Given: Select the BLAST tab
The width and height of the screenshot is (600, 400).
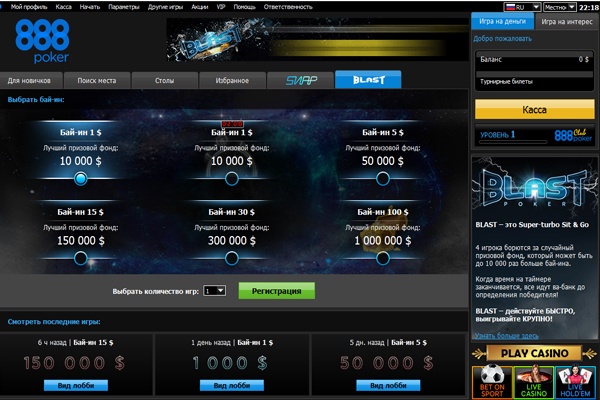Looking at the screenshot, I should coord(368,80).
